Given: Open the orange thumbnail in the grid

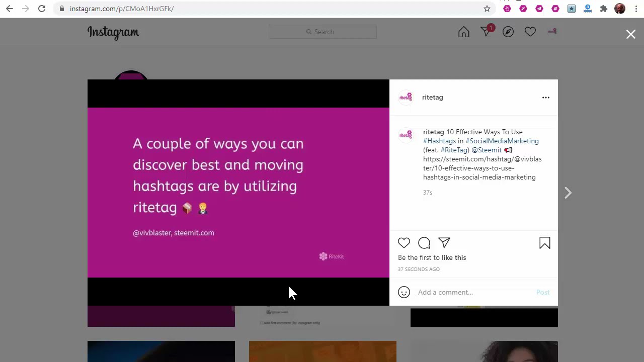Looking at the screenshot, I should click(323, 351).
